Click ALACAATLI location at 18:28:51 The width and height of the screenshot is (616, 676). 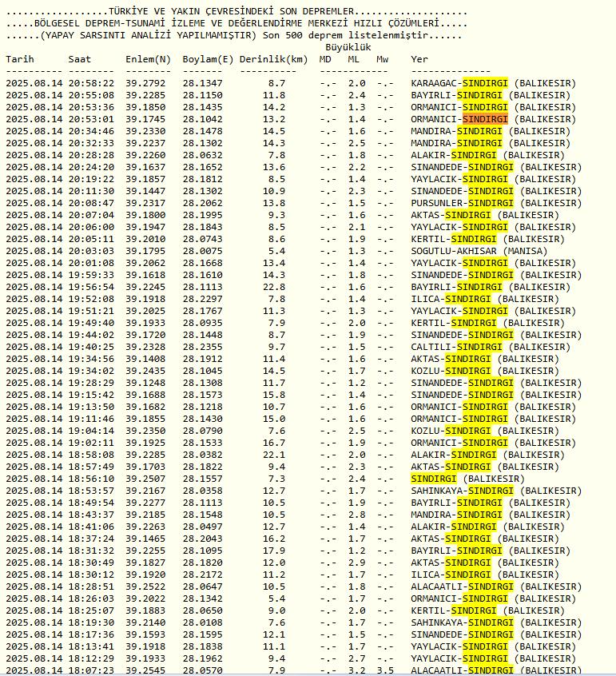[x=436, y=587]
